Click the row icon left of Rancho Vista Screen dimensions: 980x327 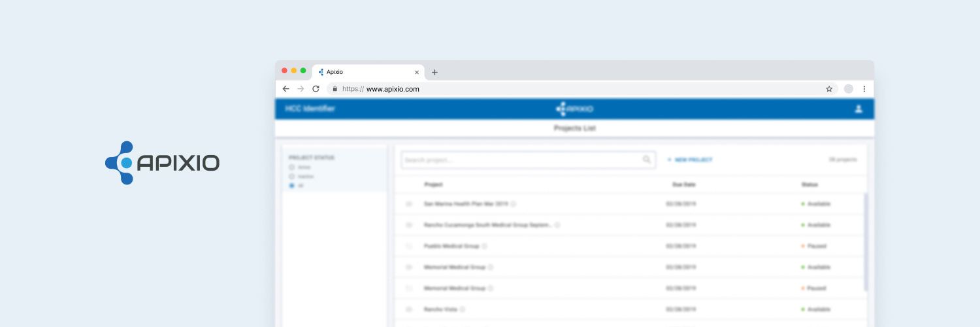coord(409,309)
